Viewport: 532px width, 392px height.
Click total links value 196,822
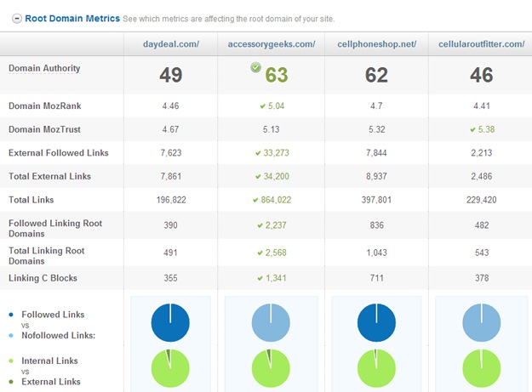[x=171, y=200]
